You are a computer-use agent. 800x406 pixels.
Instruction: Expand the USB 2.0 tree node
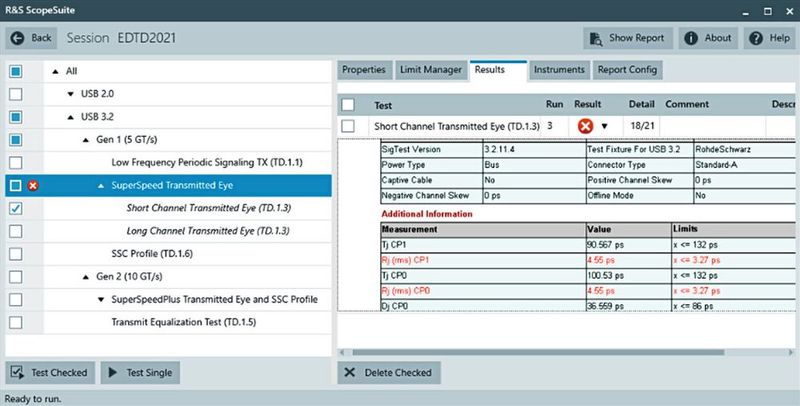(70, 94)
